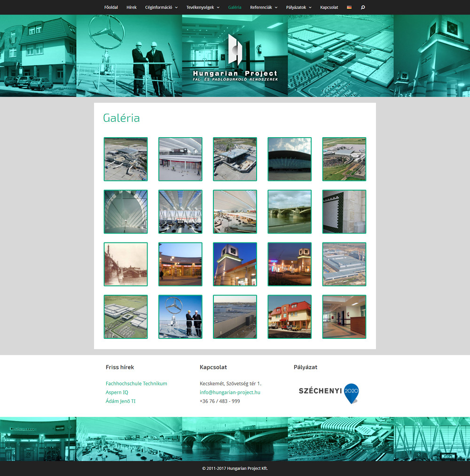Click the search magnifier icon in navigation

362,8
